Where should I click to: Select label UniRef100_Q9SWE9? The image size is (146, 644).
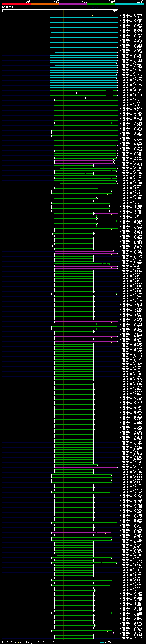click(x=131, y=578)
